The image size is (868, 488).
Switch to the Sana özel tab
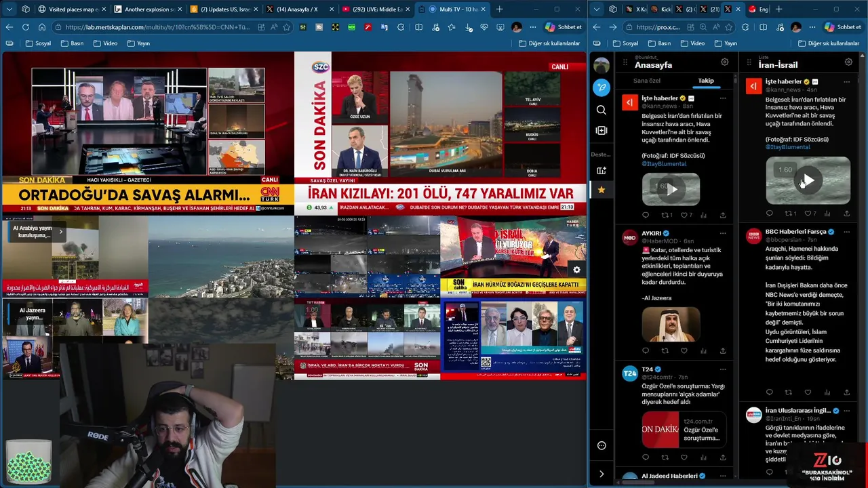(646, 81)
